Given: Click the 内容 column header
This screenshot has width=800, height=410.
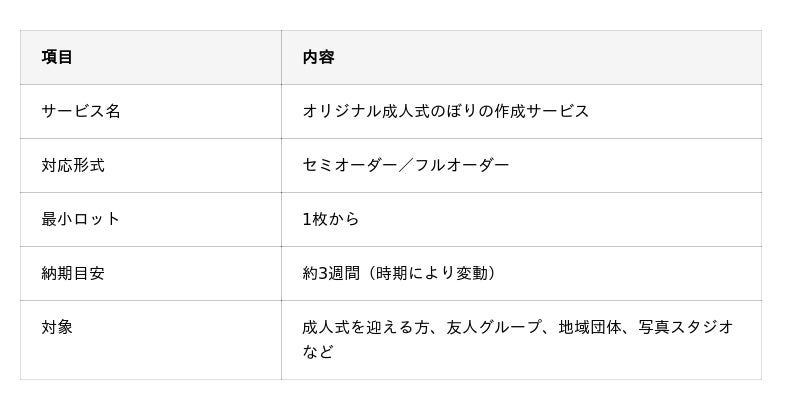Looking at the screenshot, I should coord(318,57).
